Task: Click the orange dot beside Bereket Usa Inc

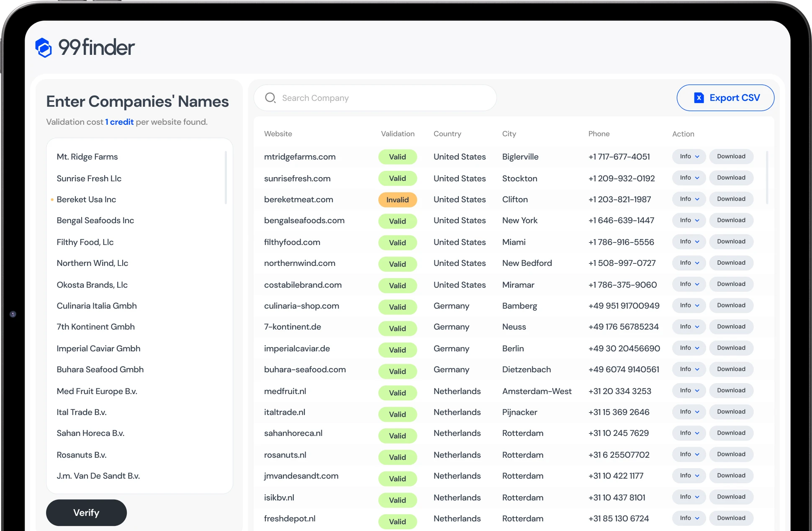Action: (x=52, y=200)
